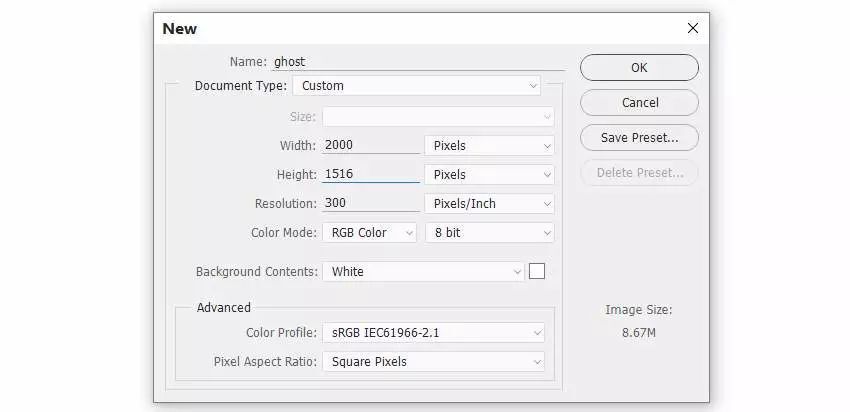Open the Color Mode dropdown

[368, 232]
